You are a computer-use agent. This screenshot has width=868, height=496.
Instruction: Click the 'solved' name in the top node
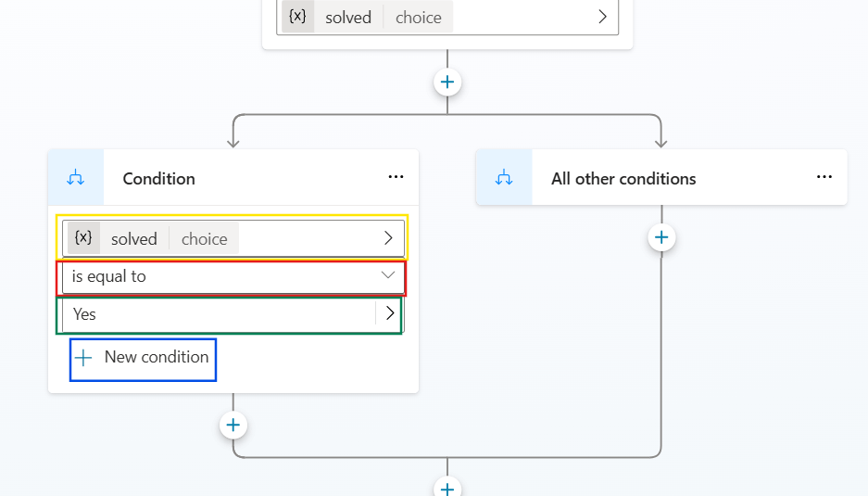[x=348, y=18]
